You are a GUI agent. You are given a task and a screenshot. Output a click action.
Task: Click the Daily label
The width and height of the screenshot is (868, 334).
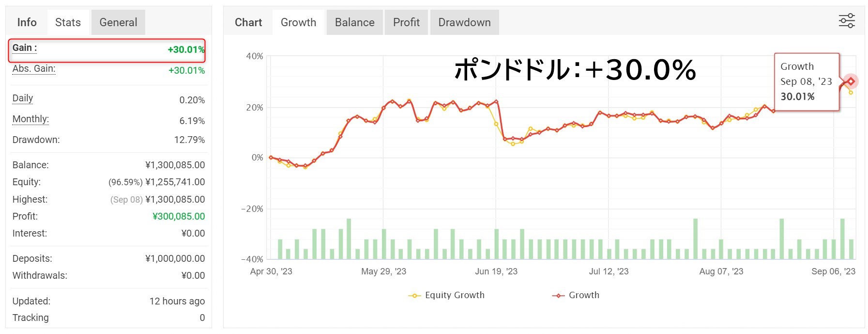23,98
